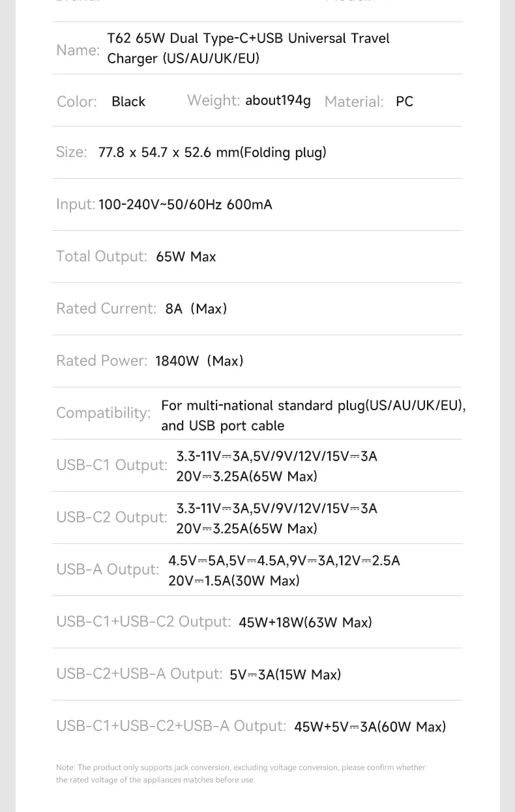Click the Input value 100-240V~50/60Hz 600mA
This screenshot has width=515, height=812.
185,205
